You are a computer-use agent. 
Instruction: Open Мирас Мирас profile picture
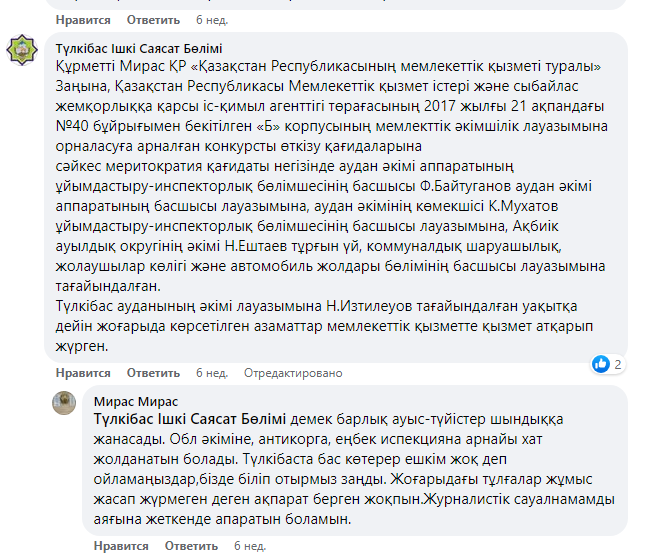(x=65, y=403)
